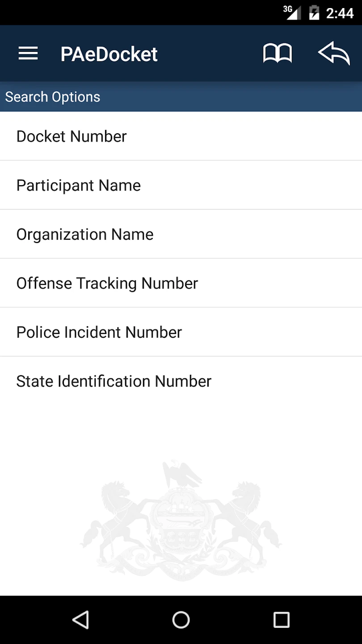The image size is (362, 644).
Task: Tap the battery charging status icon
Action: click(314, 13)
